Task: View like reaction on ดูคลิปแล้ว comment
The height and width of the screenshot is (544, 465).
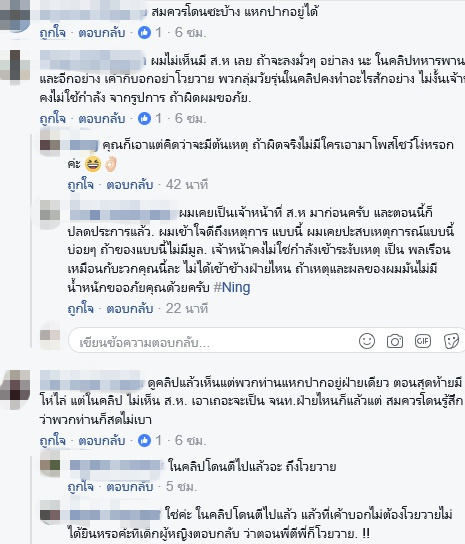Action: (144, 441)
